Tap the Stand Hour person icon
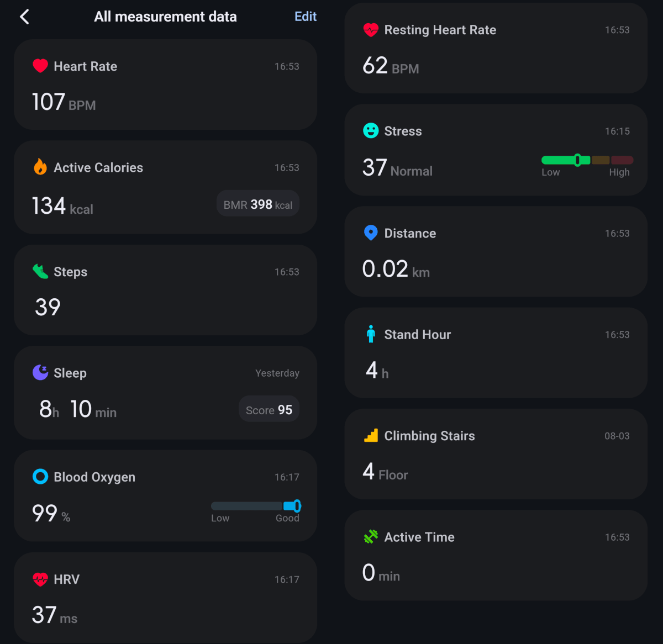This screenshot has width=663, height=644. click(x=371, y=334)
